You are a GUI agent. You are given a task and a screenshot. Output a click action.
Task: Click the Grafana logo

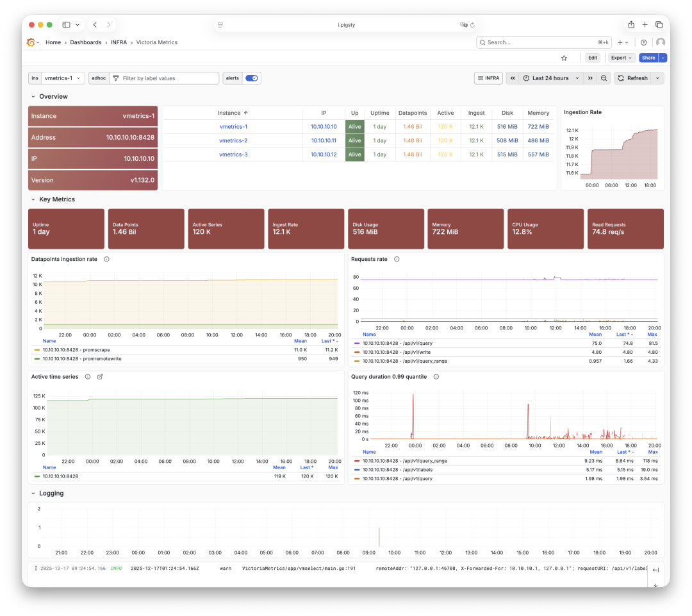[31, 42]
